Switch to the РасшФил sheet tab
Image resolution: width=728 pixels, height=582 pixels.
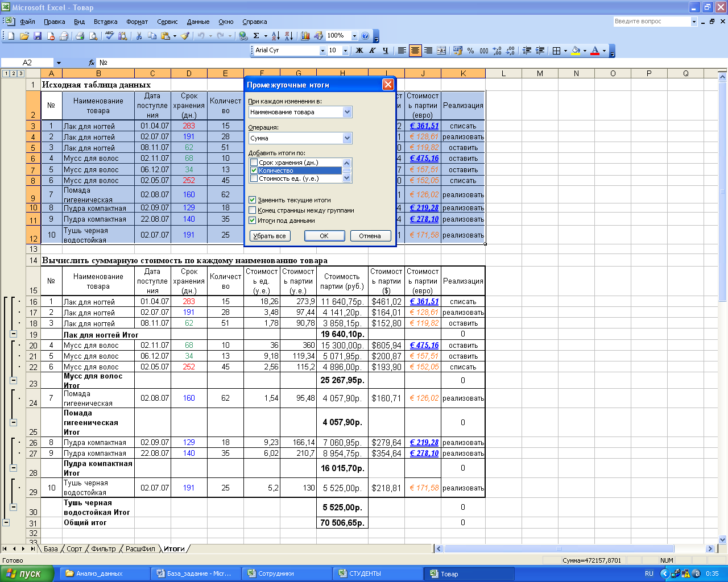click(140, 549)
